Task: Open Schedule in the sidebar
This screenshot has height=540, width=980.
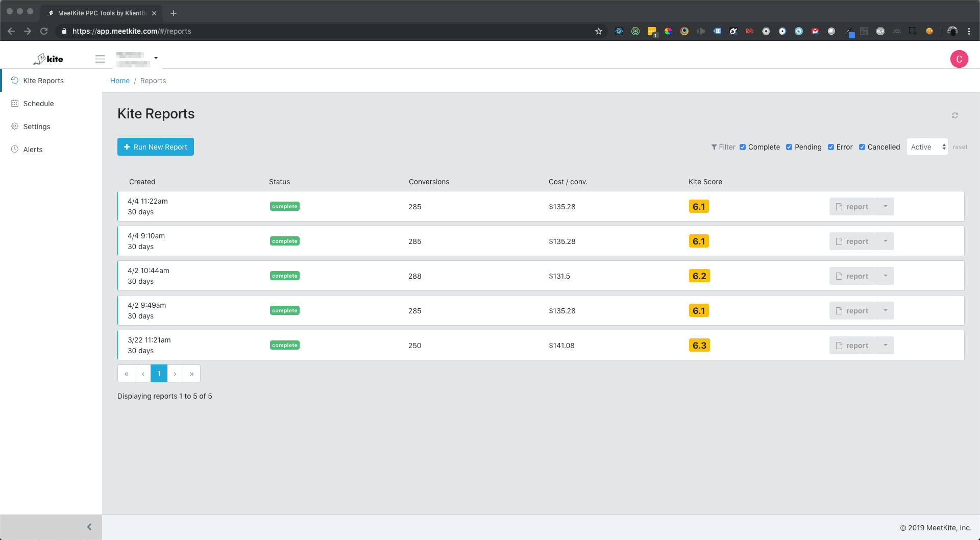Action: pyautogui.click(x=38, y=104)
